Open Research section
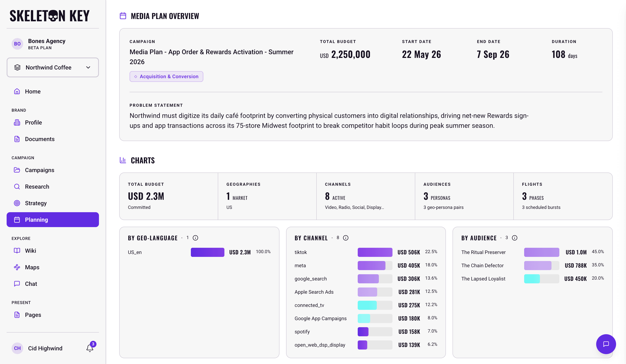 (53, 187)
